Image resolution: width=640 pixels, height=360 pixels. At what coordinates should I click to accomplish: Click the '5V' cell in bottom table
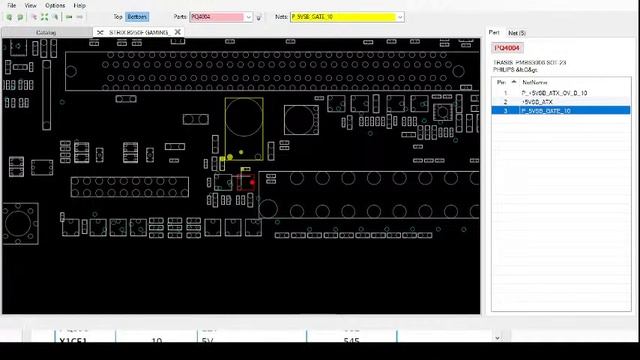click(x=208, y=340)
